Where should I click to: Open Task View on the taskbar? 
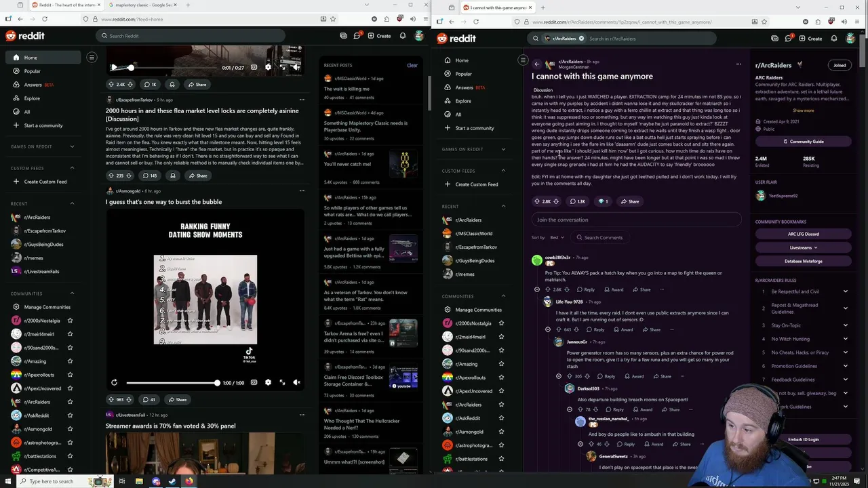coord(122,481)
